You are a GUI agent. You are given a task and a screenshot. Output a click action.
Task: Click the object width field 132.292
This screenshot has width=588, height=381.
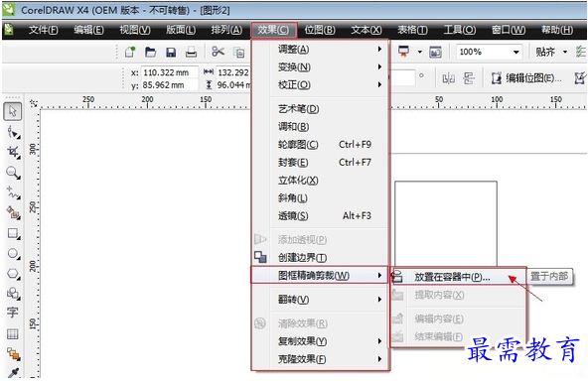click(x=233, y=72)
